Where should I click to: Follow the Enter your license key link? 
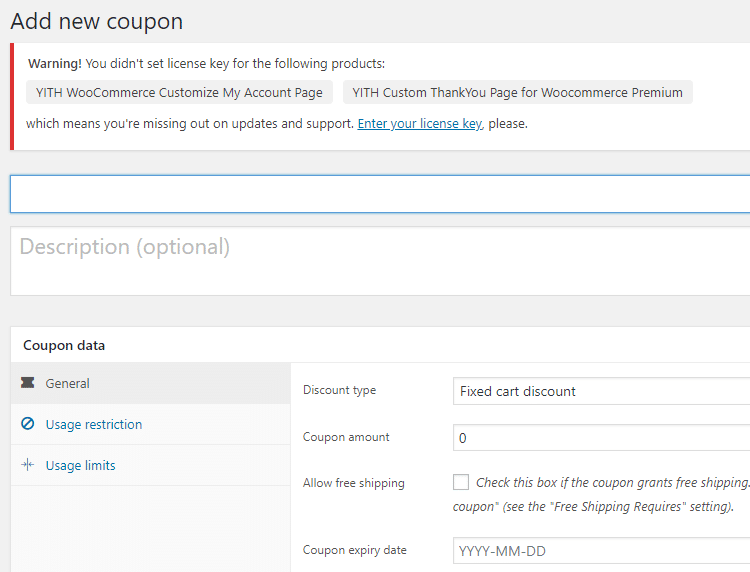420,124
